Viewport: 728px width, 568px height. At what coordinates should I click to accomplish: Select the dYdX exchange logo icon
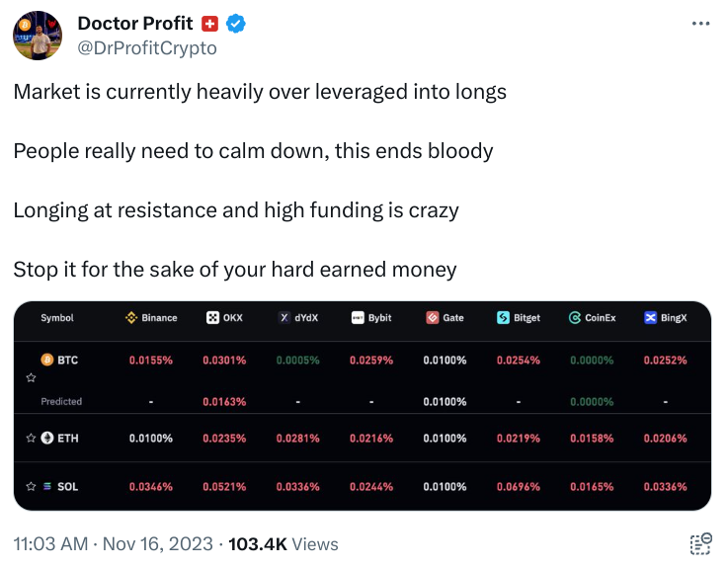point(284,318)
